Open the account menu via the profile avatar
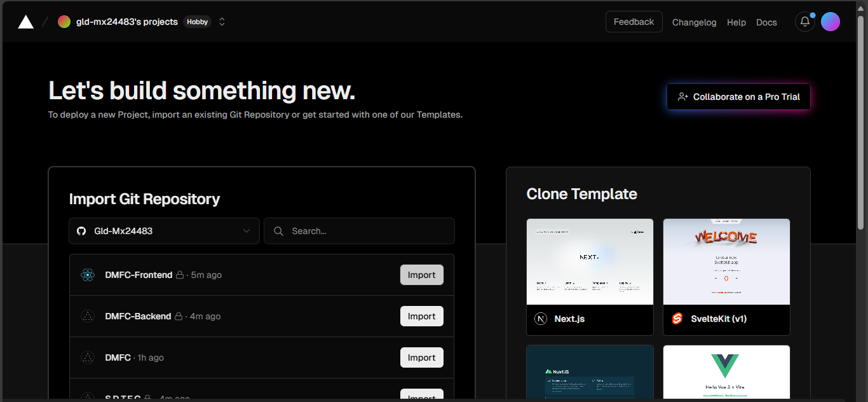Screen dimensions: 868x402 click(831, 22)
